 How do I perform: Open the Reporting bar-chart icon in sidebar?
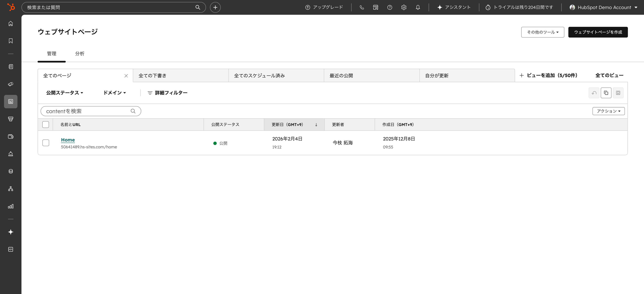11,206
